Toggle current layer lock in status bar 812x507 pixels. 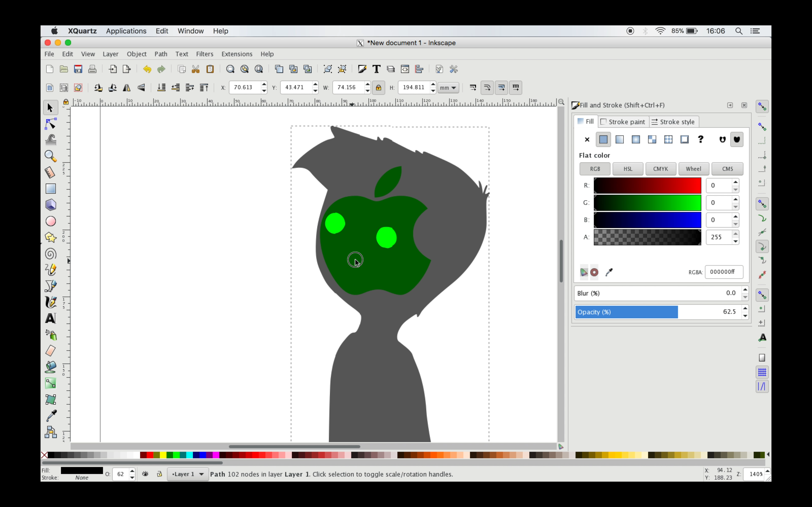[159, 474]
